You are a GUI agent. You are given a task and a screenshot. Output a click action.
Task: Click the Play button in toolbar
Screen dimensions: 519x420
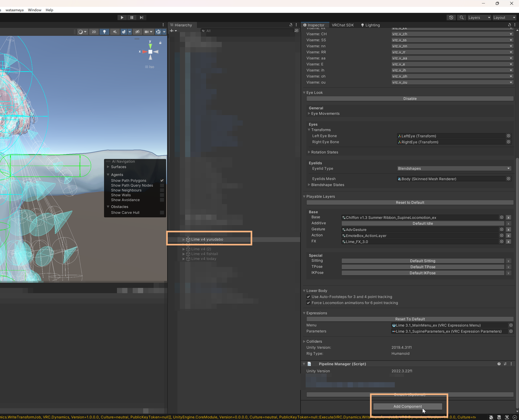122,17
